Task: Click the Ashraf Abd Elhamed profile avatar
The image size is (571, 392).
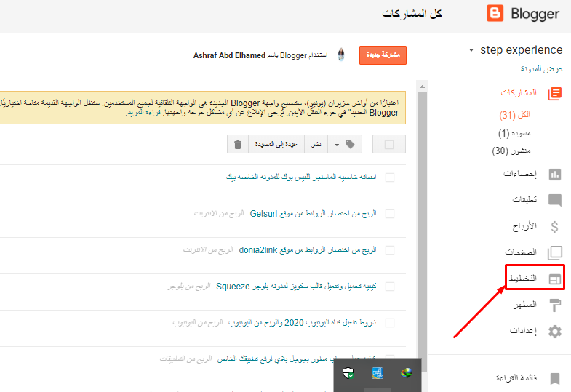Action: point(341,55)
